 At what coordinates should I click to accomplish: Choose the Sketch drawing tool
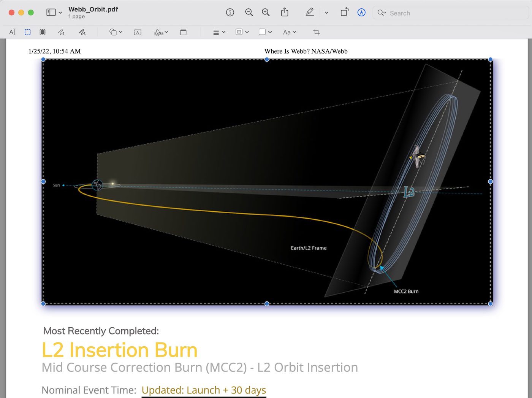(x=61, y=32)
